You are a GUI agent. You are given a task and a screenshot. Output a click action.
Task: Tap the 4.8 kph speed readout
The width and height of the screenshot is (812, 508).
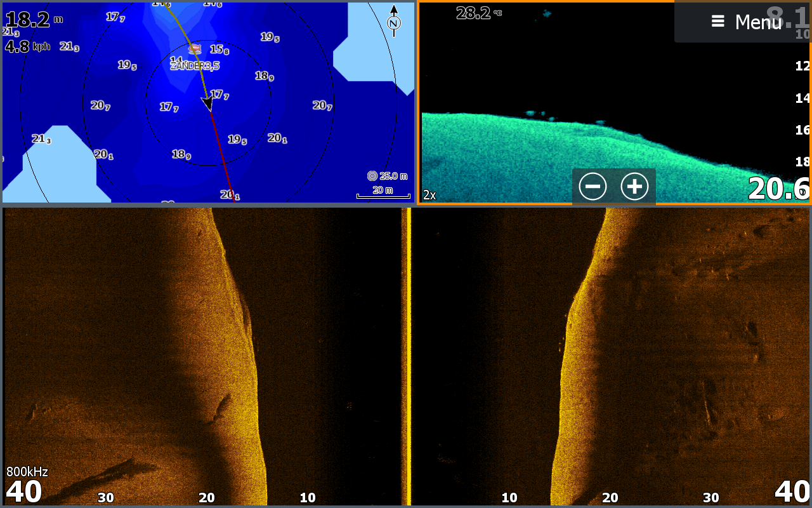[x=27, y=46]
